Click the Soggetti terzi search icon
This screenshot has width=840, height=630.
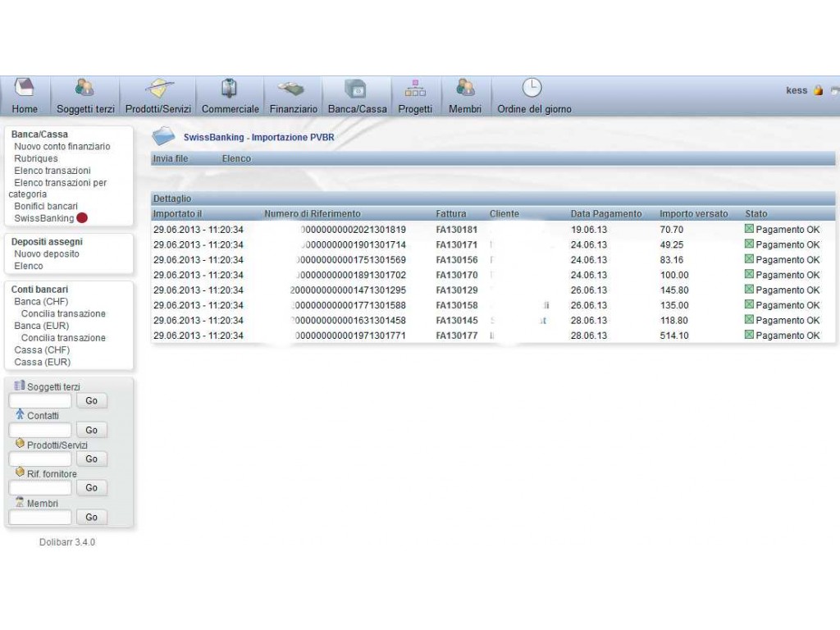coord(20,386)
